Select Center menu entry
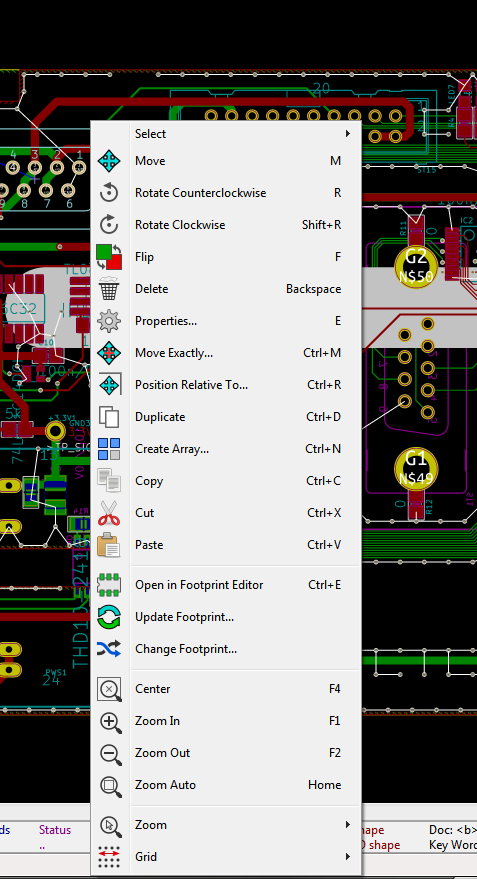This screenshot has height=879, width=477. [226, 688]
